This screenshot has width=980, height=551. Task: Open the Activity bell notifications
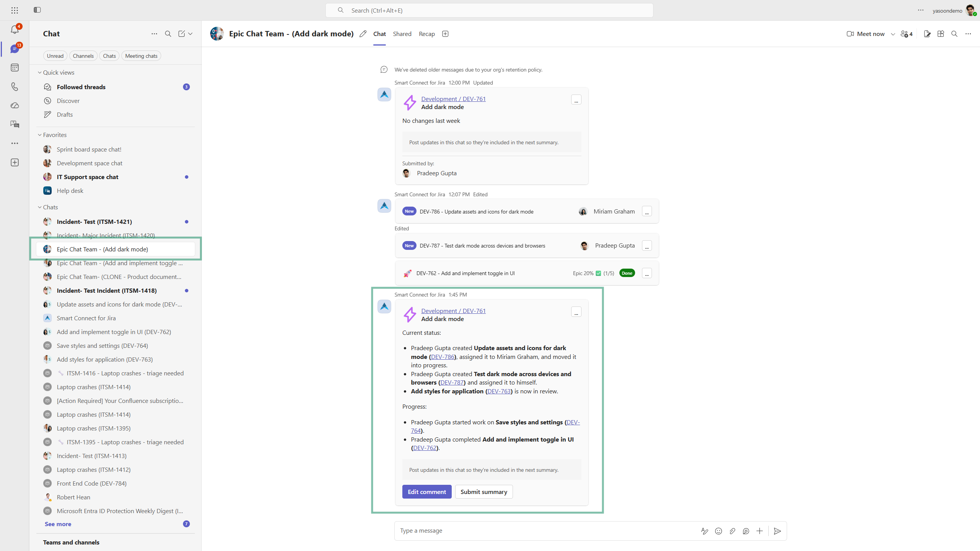pos(15,29)
